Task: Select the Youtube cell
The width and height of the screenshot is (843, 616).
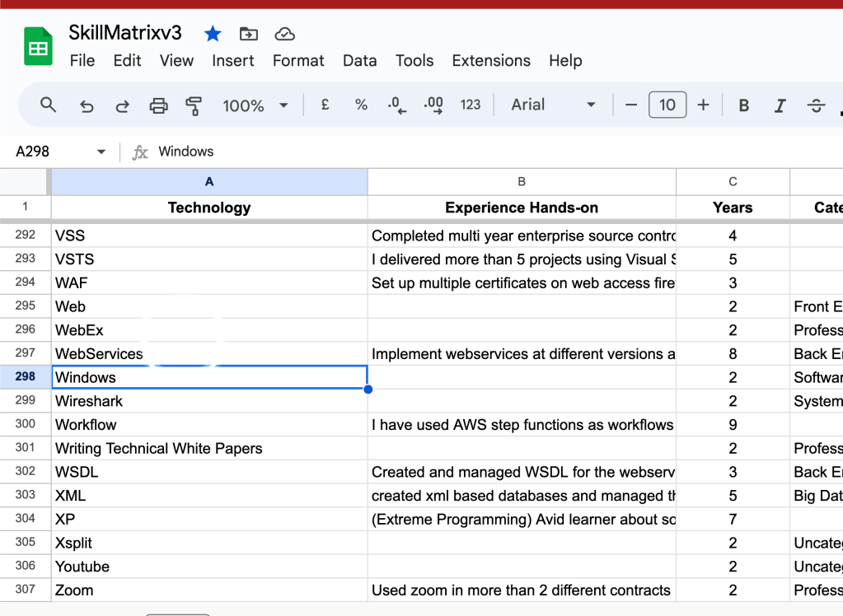Action: click(209, 567)
